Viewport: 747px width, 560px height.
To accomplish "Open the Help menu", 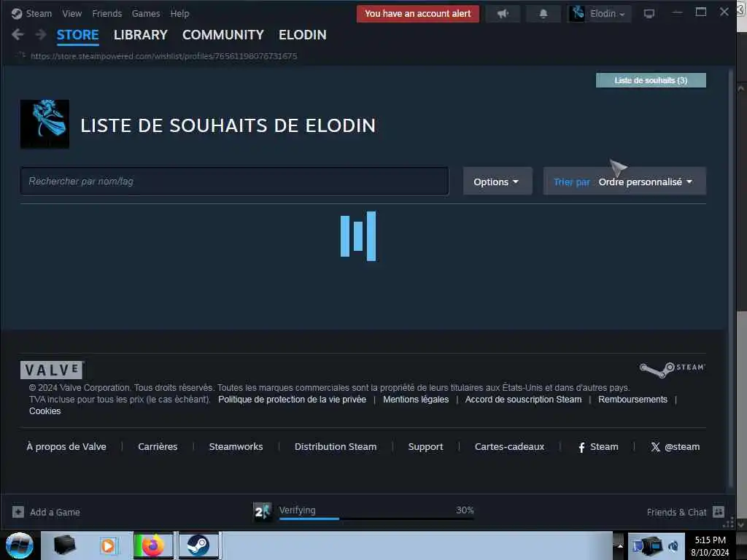I will pyautogui.click(x=179, y=14).
